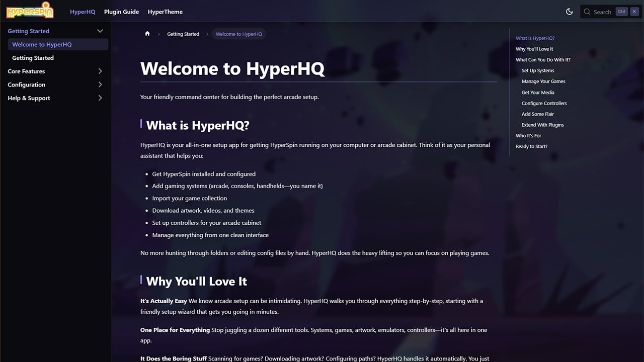Open the Search input field
Screen dimensions: 644x362
(x=602, y=12)
